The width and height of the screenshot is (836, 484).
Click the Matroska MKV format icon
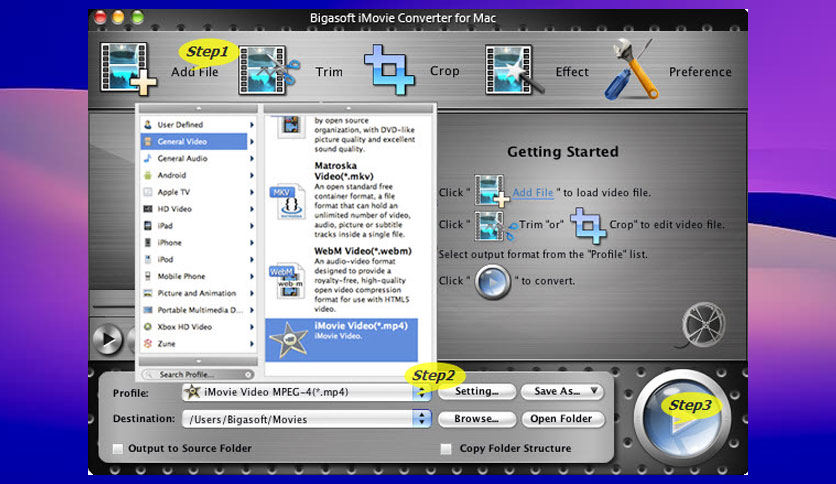pyautogui.click(x=288, y=201)
